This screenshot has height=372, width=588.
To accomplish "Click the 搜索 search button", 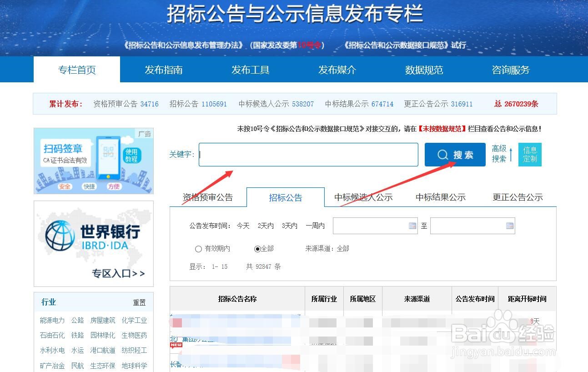I will coord(455,155).
